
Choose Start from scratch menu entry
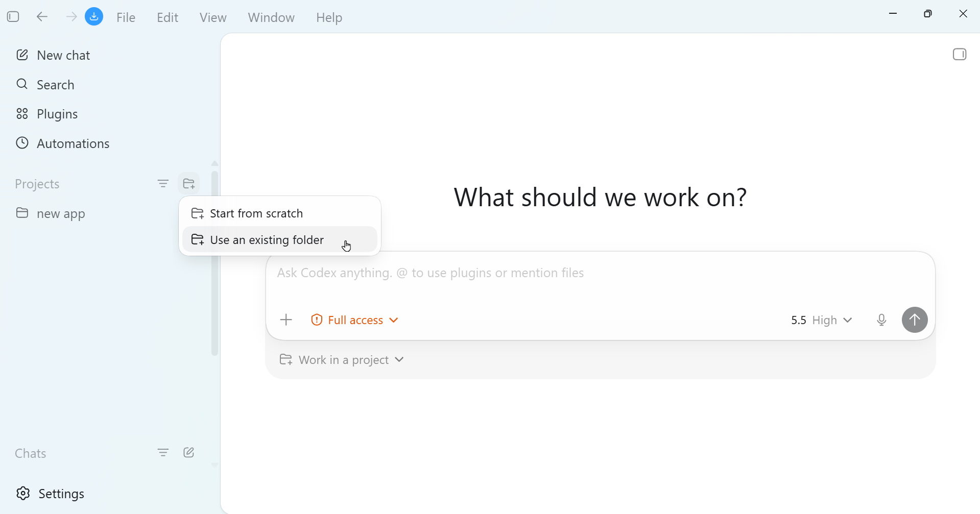click(x=280, y=213)
